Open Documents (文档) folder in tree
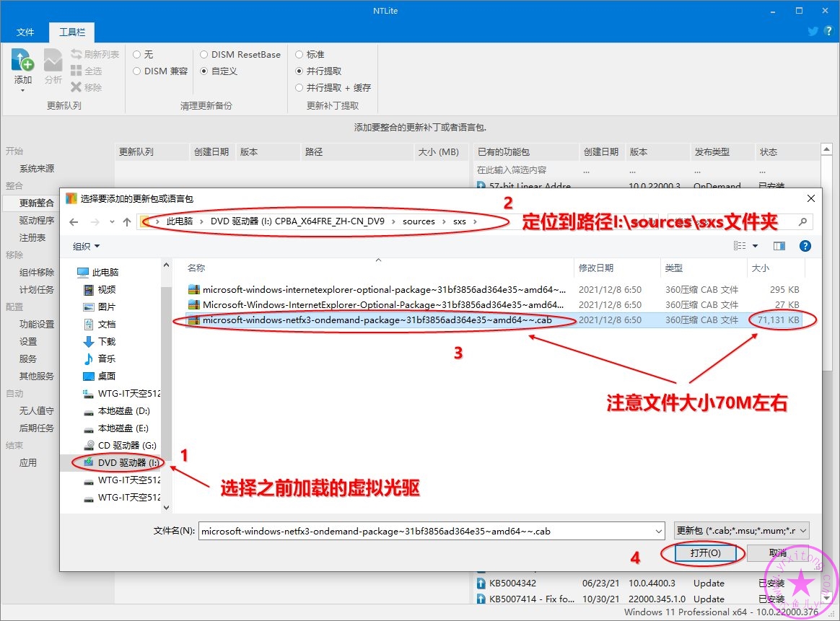Viewport: 840px width, 621px height. (100, 324)
